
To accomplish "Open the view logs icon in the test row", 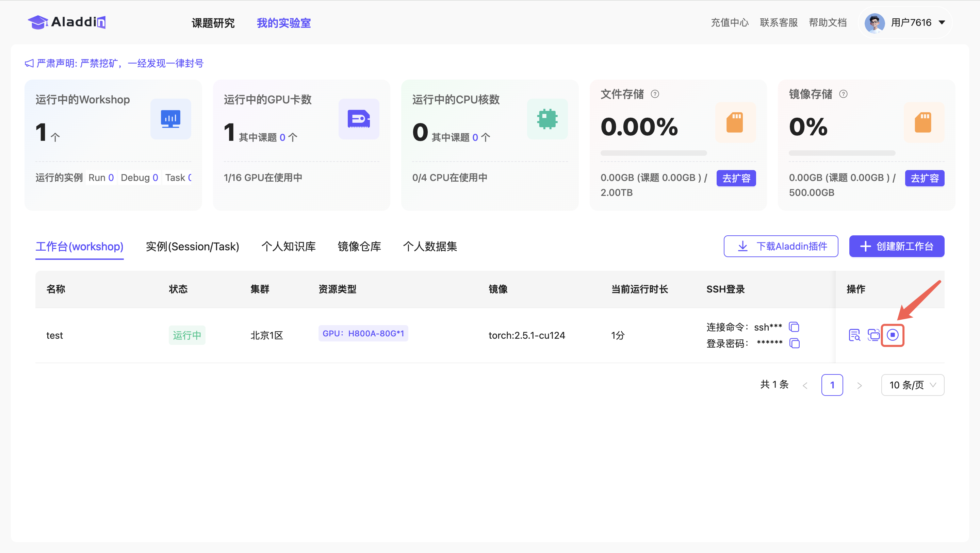I will [854, 335].
